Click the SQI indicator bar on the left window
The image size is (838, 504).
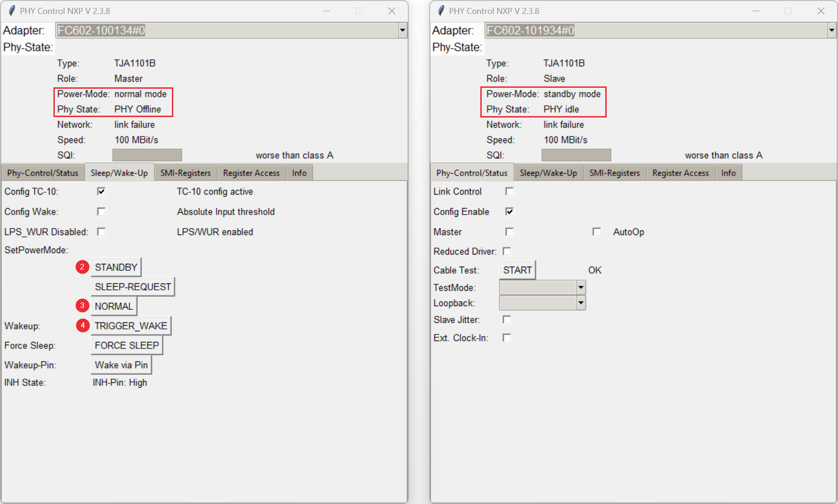[147, 155]
